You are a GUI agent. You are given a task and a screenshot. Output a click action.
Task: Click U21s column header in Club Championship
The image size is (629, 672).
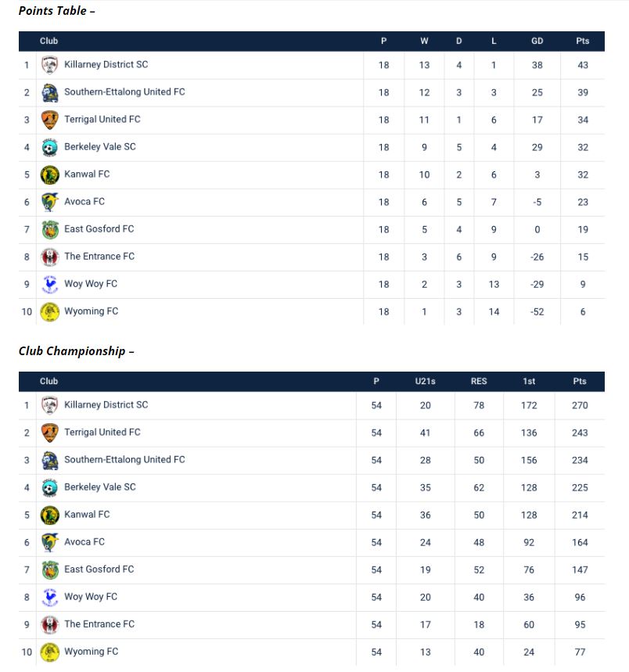pyautogui.click(x=425, y=381)
